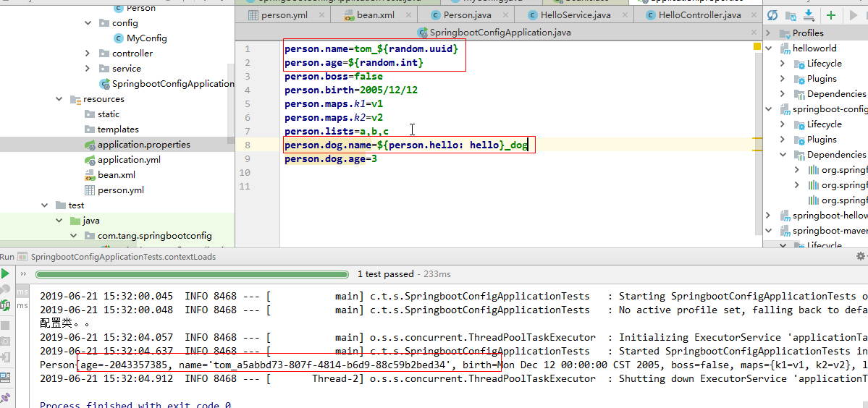Image resolution: width=868 pixels, height=408 pixels.
Task: Open Person.java editor tab
Action: coord(468,15)
